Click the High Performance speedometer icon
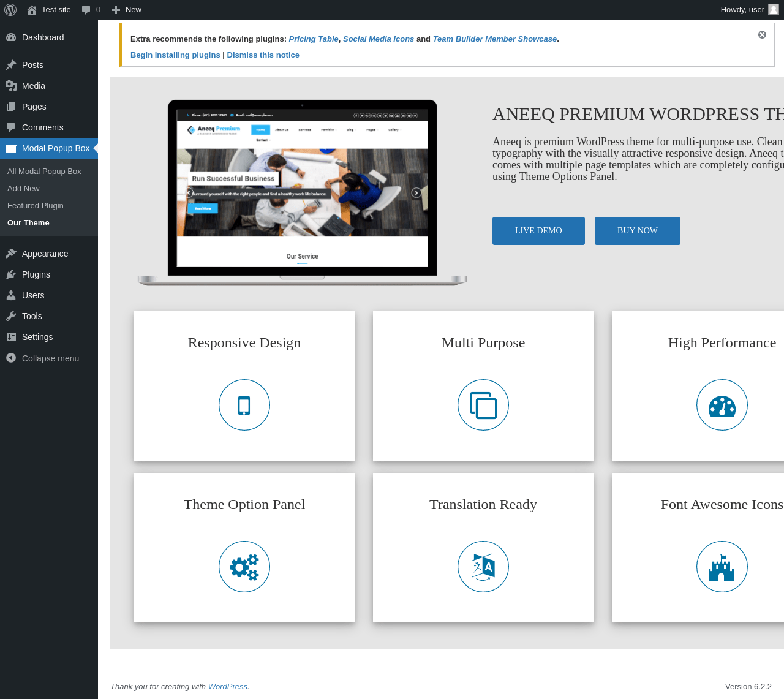 click(x=722, y=405)
